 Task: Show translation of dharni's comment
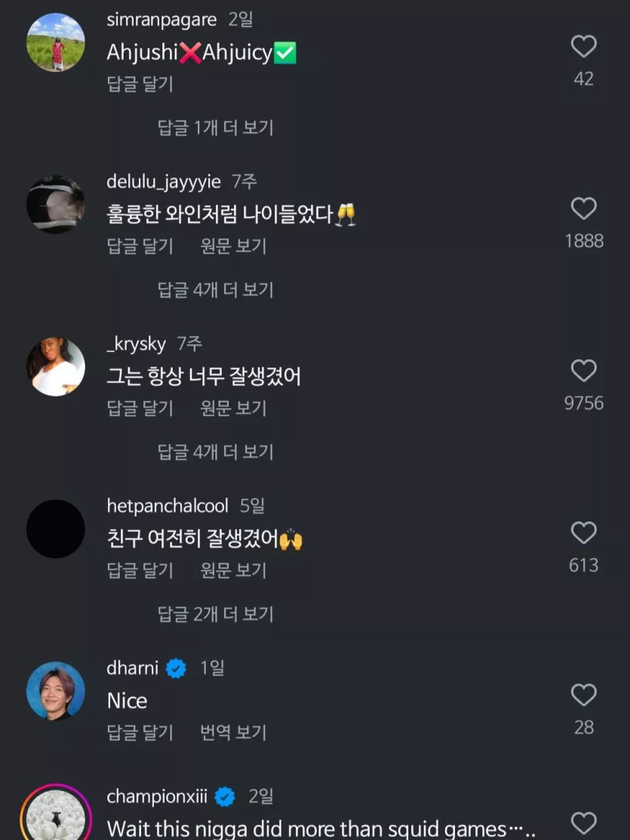click(233, 732)
